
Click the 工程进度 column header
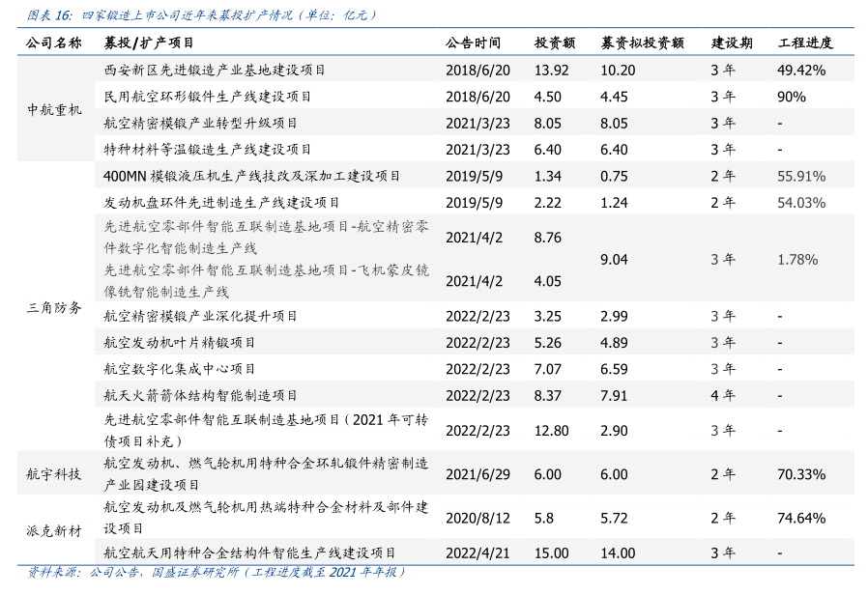click(x=805, y=43)
